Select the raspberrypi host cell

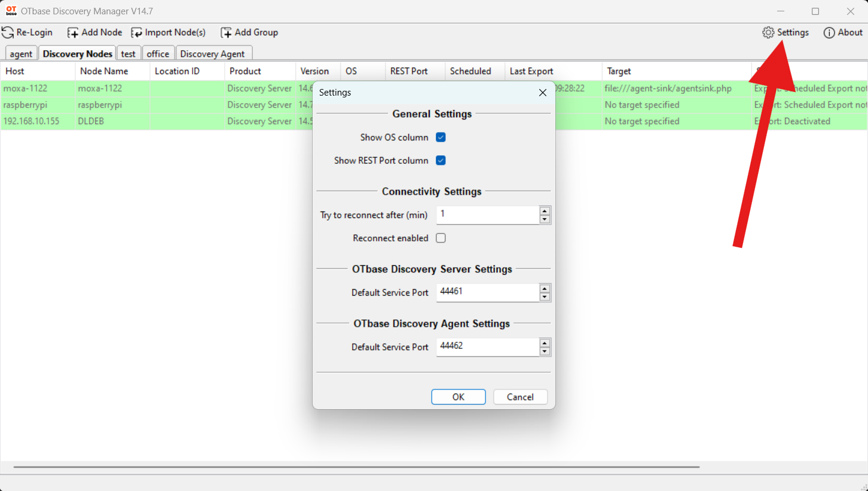(x=38, y=105)
